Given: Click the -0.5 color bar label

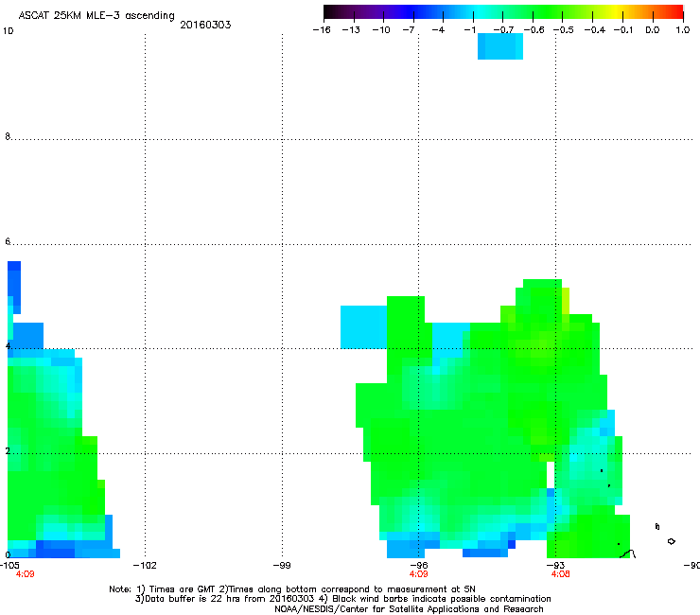Looking at the screenshot, I should [x=564, y=30].
